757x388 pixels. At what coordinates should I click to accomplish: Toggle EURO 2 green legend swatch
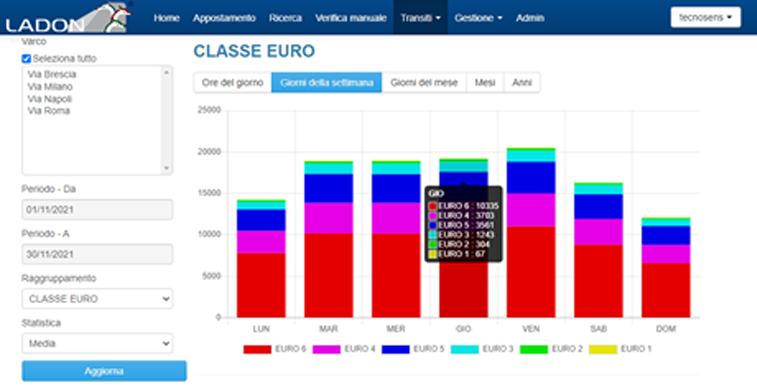(533, 349)
